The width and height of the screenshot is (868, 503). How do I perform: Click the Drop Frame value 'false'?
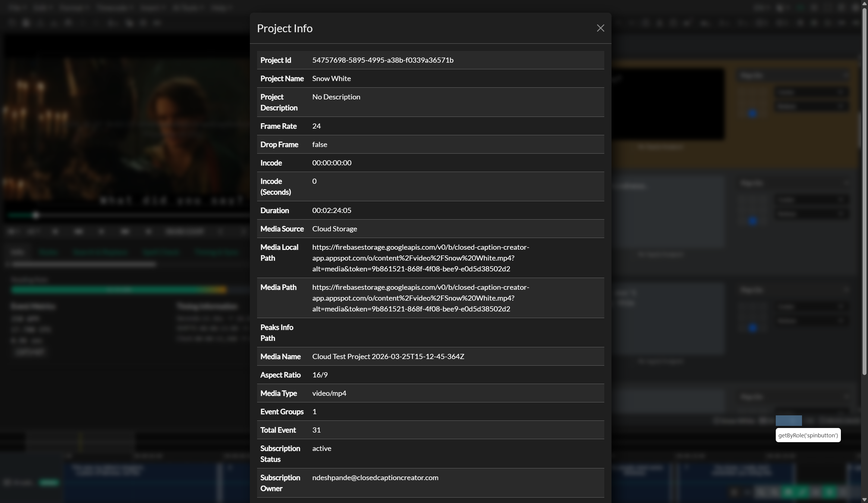tap(320, 144)
